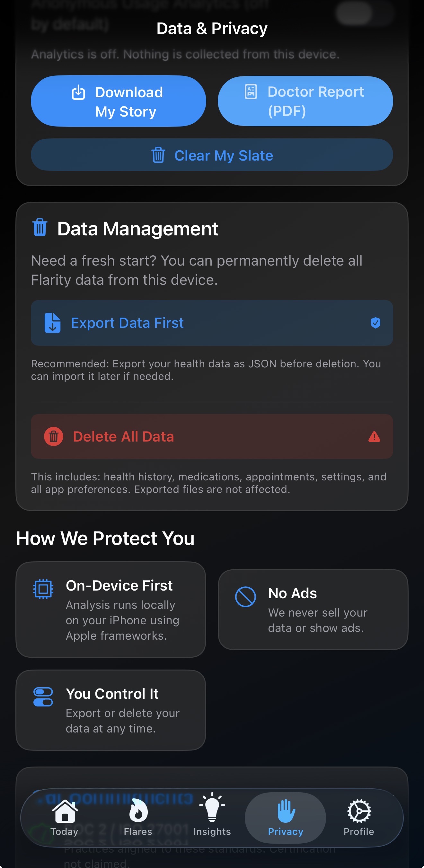This screenshot has height=868, width=424.
Task: Tap the Download My Story button
Action: tap(119, 101)
